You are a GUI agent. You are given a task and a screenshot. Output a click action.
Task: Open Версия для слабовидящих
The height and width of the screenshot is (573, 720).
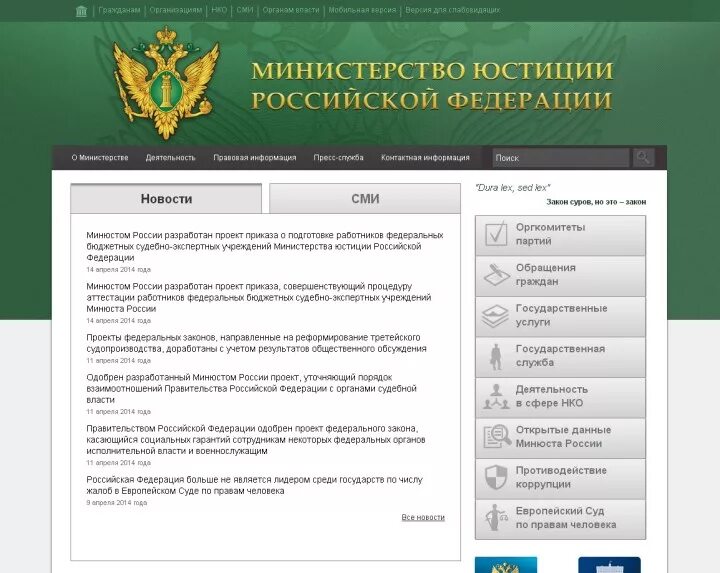(452, 10)
